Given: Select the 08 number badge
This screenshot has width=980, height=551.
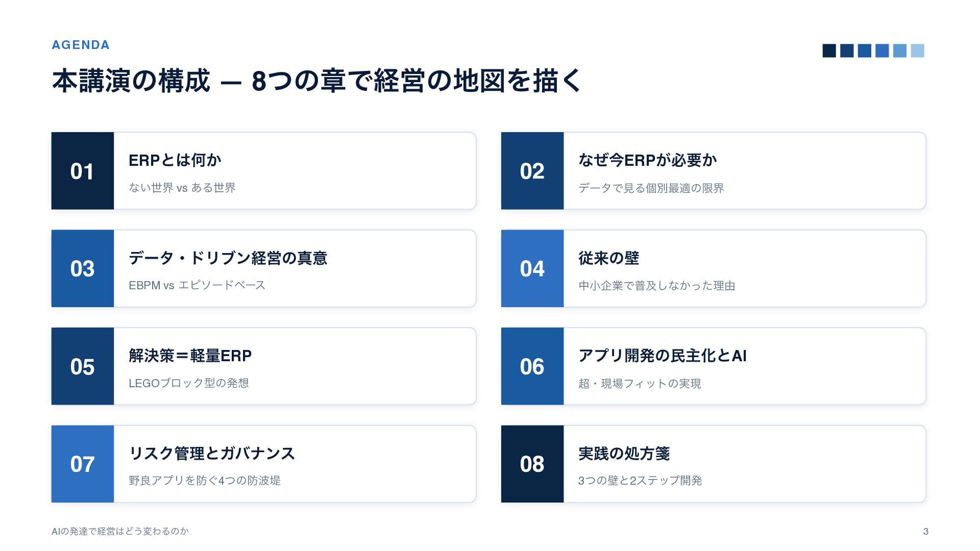Looking at the screenshot, I should point(532,464).
